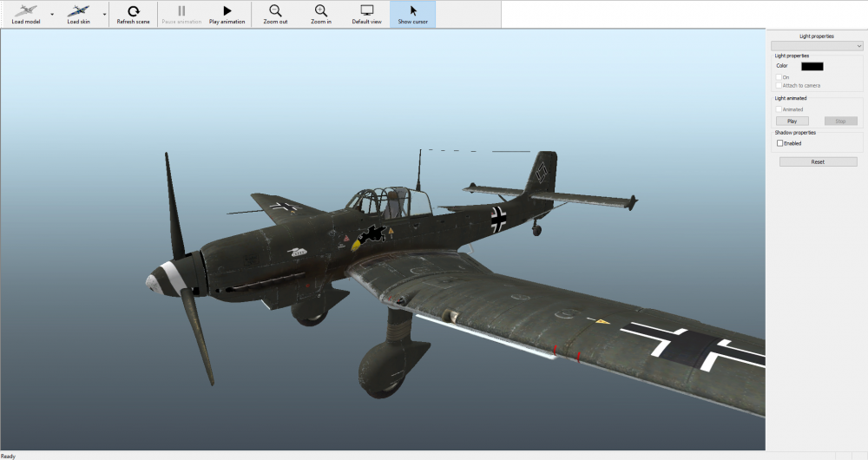Image resolution: width=868 pixels, height=460 pixels.
Task: Click the Load skin airplane icon
Action: (78, 10)
